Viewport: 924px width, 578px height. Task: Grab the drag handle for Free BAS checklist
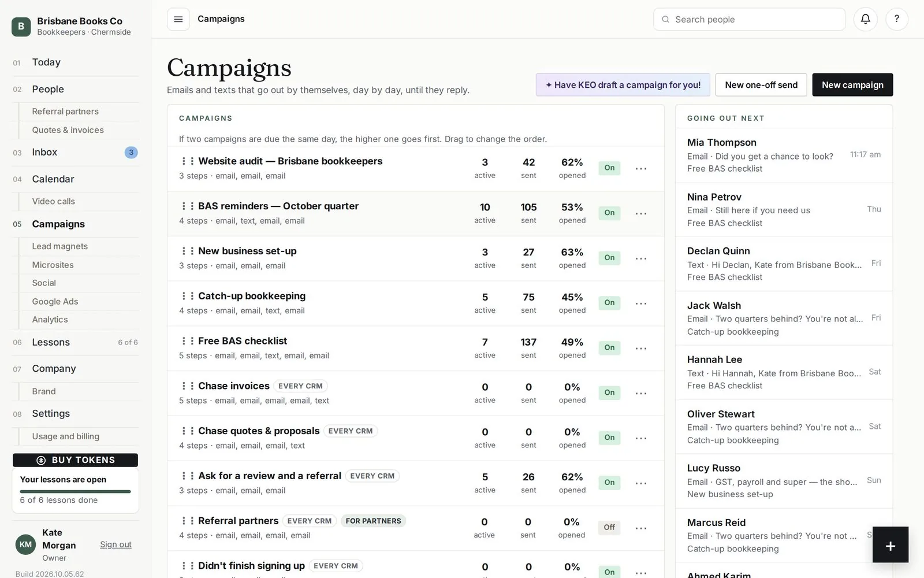point(188,341)
